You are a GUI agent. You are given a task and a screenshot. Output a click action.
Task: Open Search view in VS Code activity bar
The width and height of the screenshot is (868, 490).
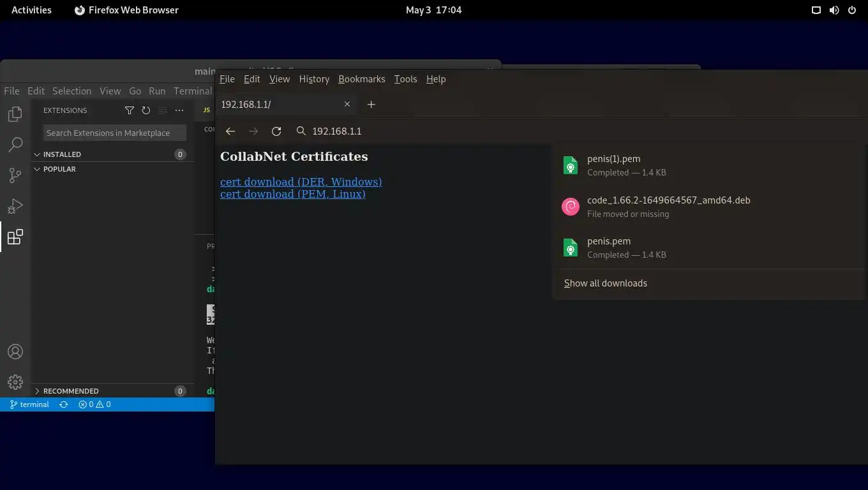click(x=15, y=145)
